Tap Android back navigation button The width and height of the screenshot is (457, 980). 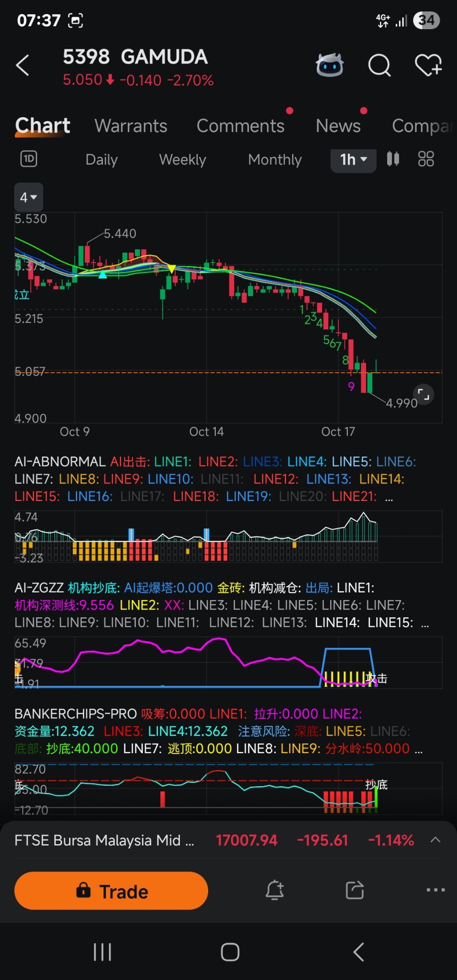pyautogui.click(x=358, y=952)
